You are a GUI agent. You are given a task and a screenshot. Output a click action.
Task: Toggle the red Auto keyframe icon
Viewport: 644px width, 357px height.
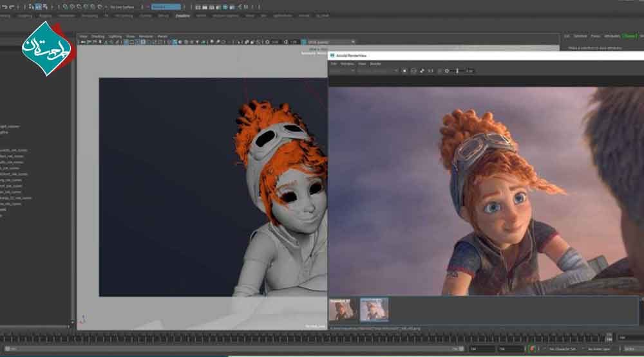pyautogui.click(x=533, y=349)
